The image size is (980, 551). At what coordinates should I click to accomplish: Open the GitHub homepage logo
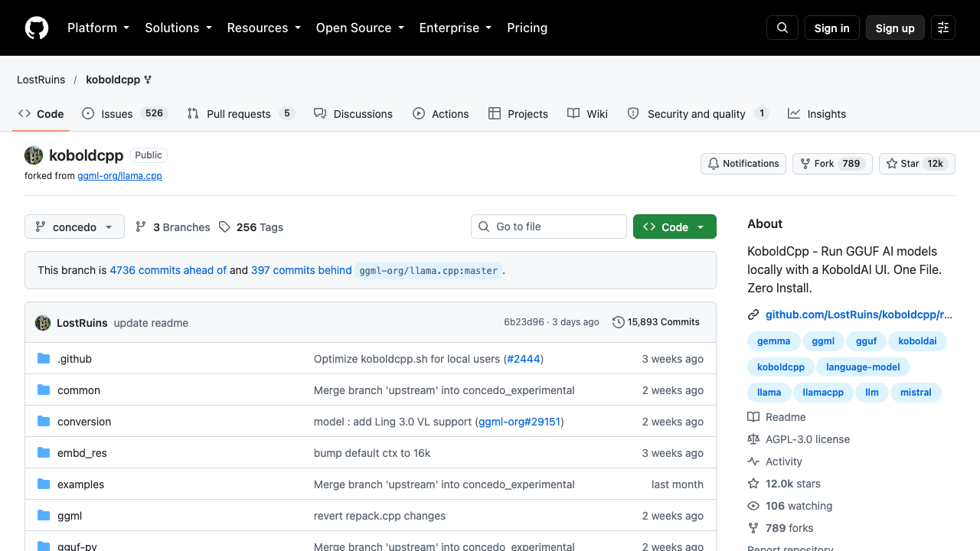coord(37,28)
